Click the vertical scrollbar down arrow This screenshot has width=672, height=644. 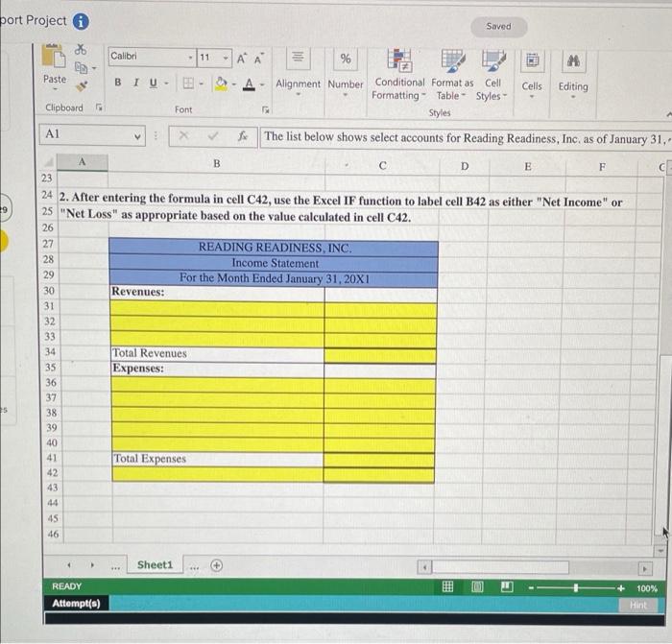[x=660, y=551]
